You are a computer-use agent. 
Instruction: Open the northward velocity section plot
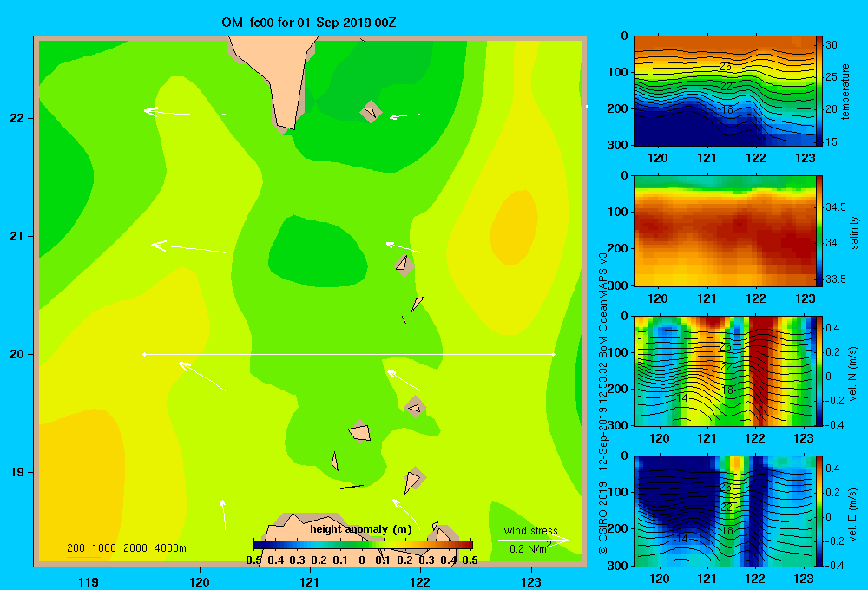(725, 370)
